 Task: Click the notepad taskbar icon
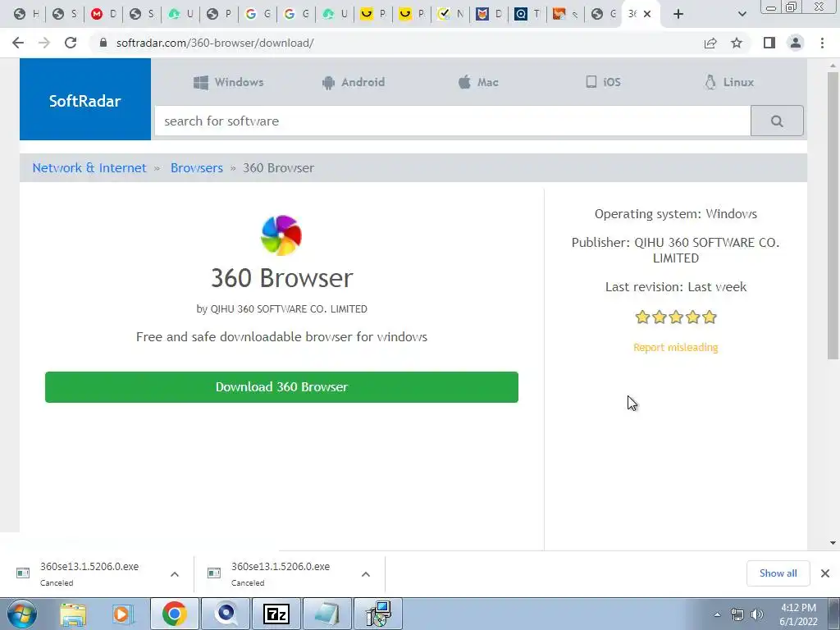(x=327, y=614)
